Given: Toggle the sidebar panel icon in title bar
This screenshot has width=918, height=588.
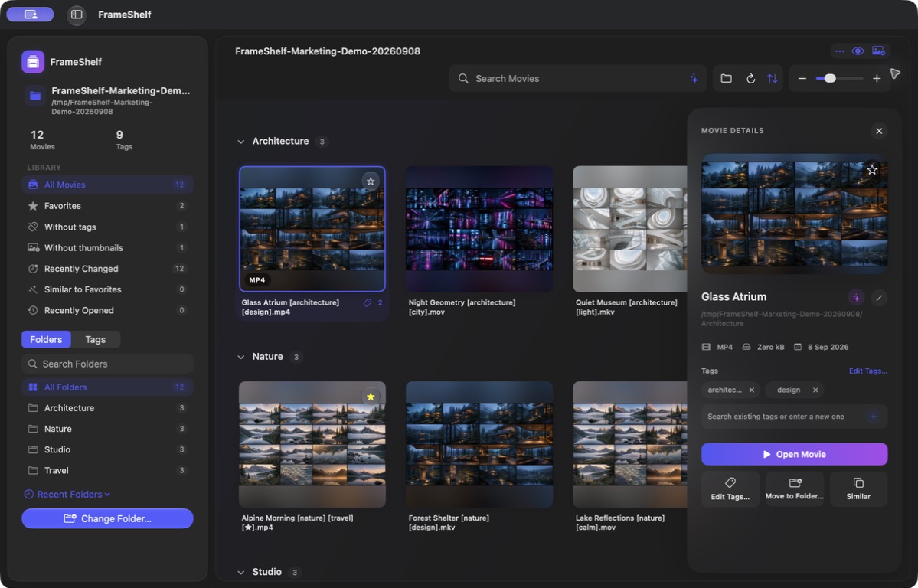Looking at the screenshot, I should pos(77,15).
